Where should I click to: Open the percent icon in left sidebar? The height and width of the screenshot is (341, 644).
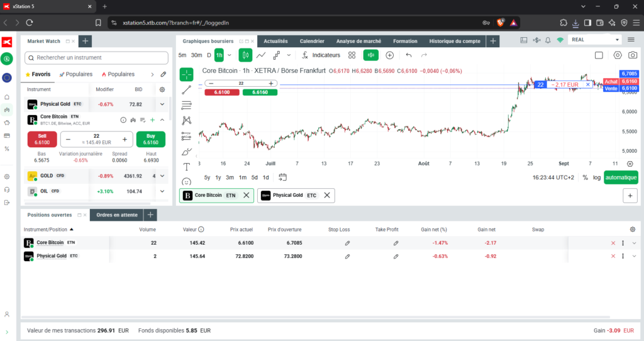pyautogui.click(x=6, y=148)
